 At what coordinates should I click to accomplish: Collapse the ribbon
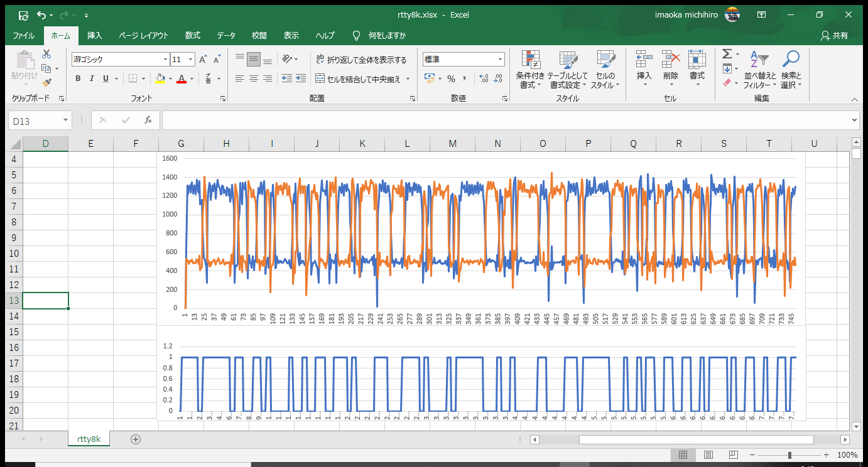click(854, 99)
